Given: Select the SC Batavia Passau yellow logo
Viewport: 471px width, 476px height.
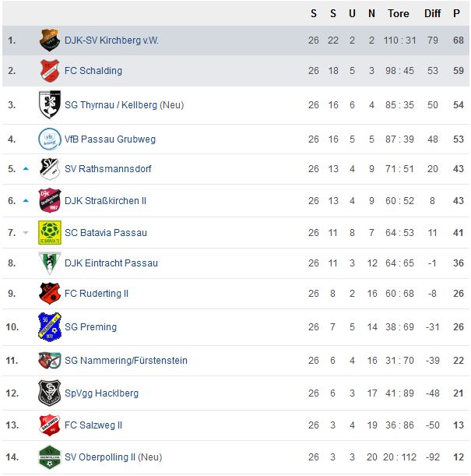Looking at the screenshot, I should pos(50,232).
